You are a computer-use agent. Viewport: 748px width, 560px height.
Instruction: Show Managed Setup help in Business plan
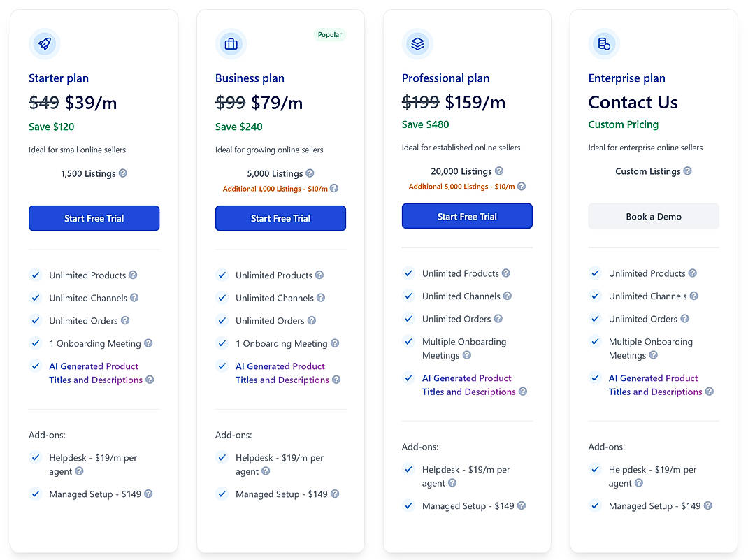(x=335, y=494)
